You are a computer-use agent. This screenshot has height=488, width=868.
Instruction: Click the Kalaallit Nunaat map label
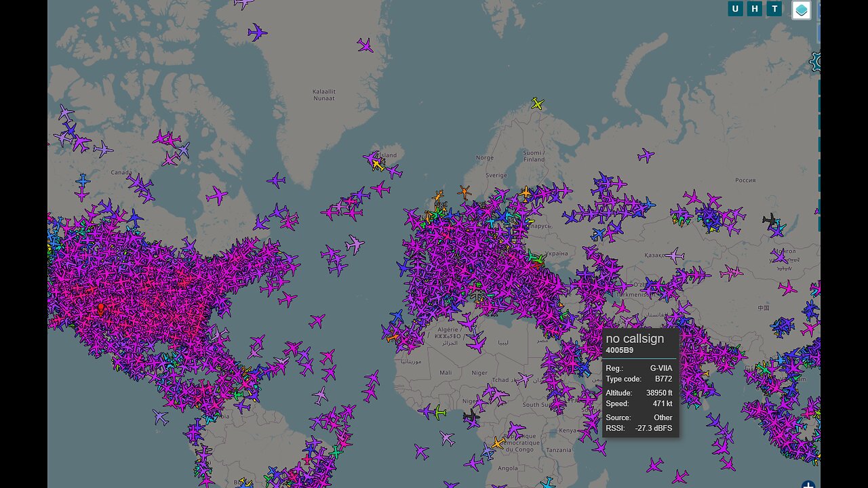tap(323, 94)
